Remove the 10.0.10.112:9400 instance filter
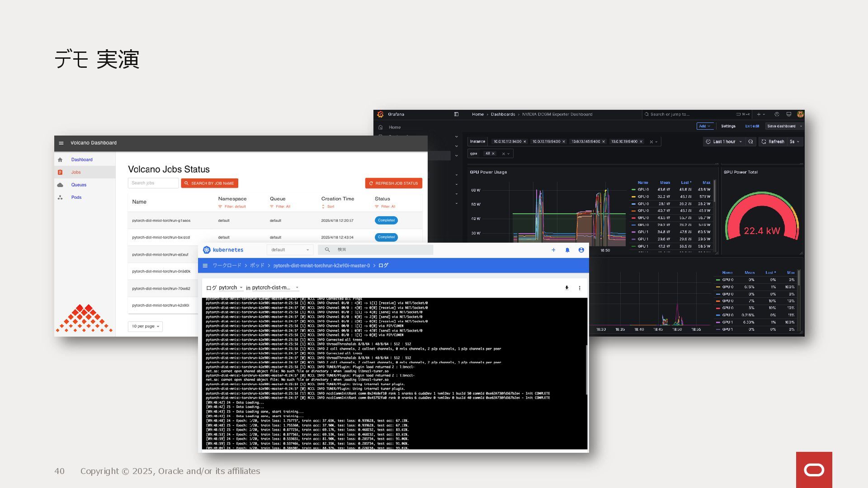This screenshot has height=488, width=868. (525, 141)
